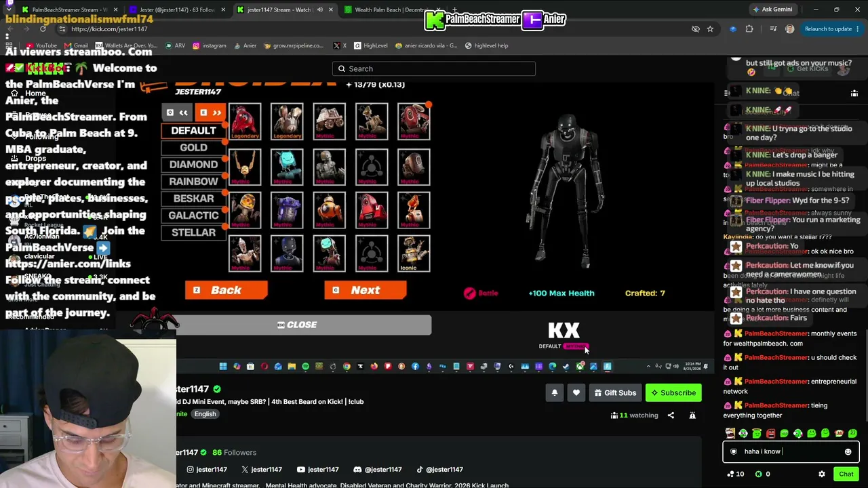Select the first Legendary red droid card
The height and width of the screenshot is (488, 868).
(x=245, y=121)
